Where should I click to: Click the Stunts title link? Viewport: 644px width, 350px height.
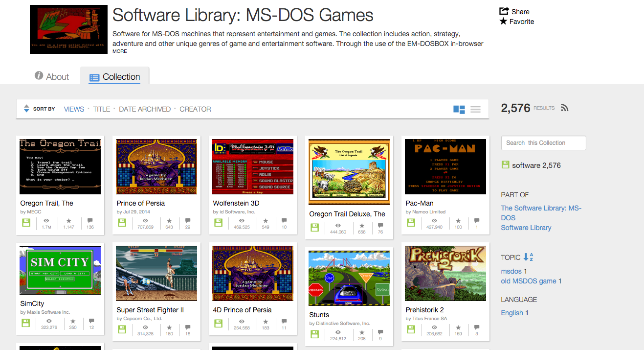pyautogui.click(x=319, y=315)
